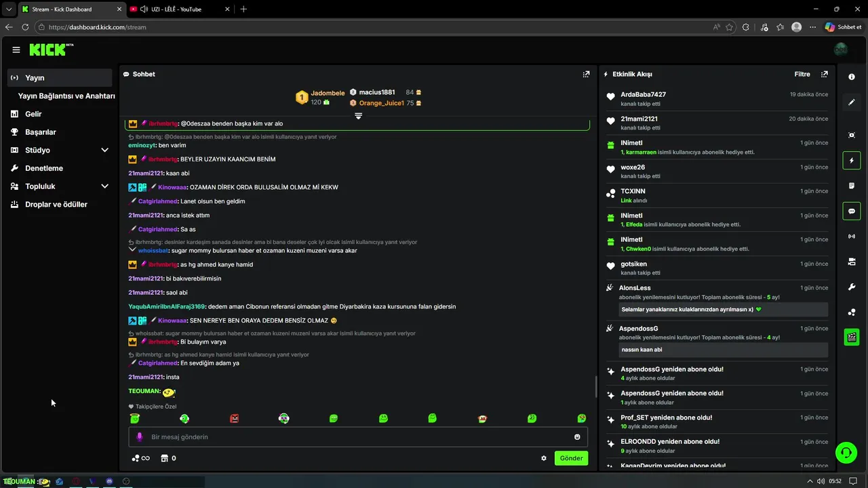Click the chat message input field
The image size is (868, 488).
(358, 437)
